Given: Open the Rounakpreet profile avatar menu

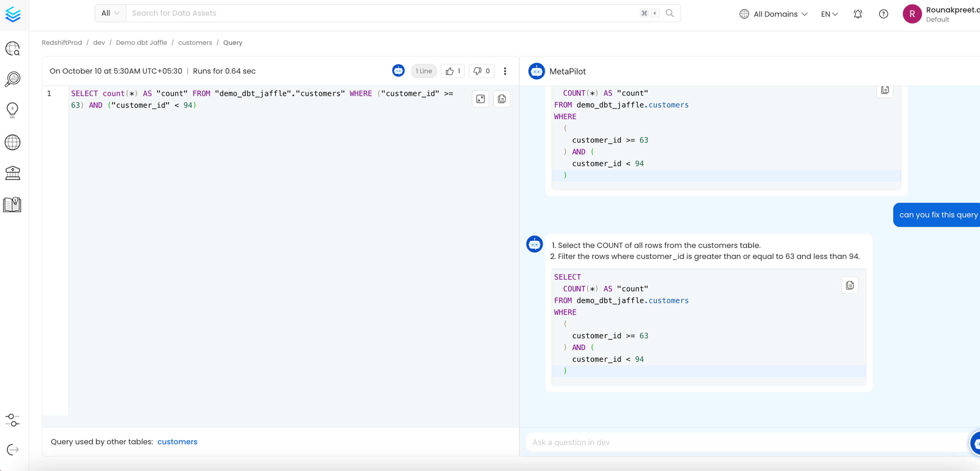Looking at the screenshot, I should (x=912, y=14).
